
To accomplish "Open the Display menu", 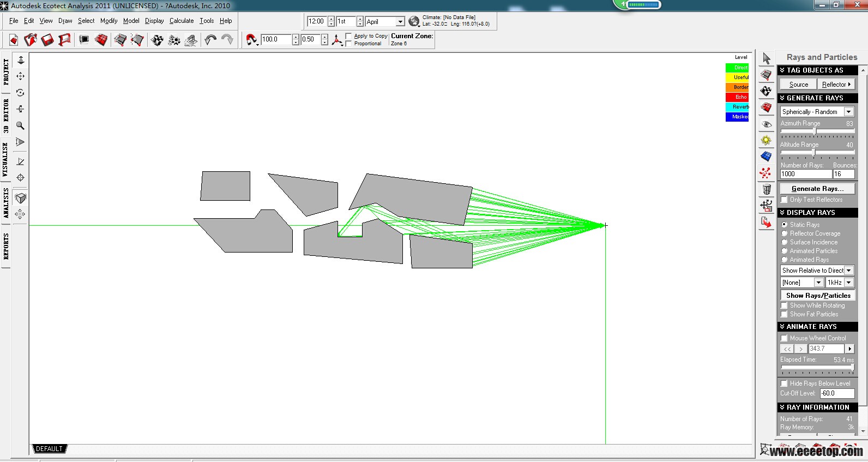I will [x=154, y=21].
